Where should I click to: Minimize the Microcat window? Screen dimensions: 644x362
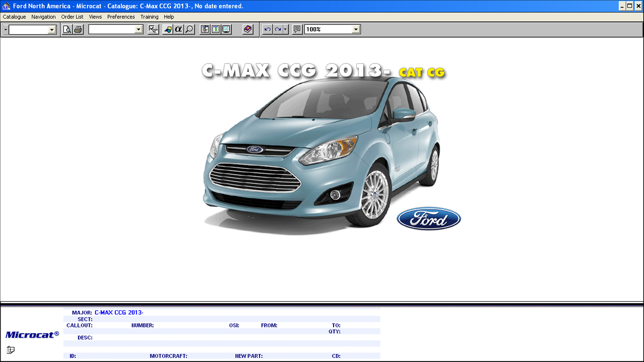click(x=622, y=6)
